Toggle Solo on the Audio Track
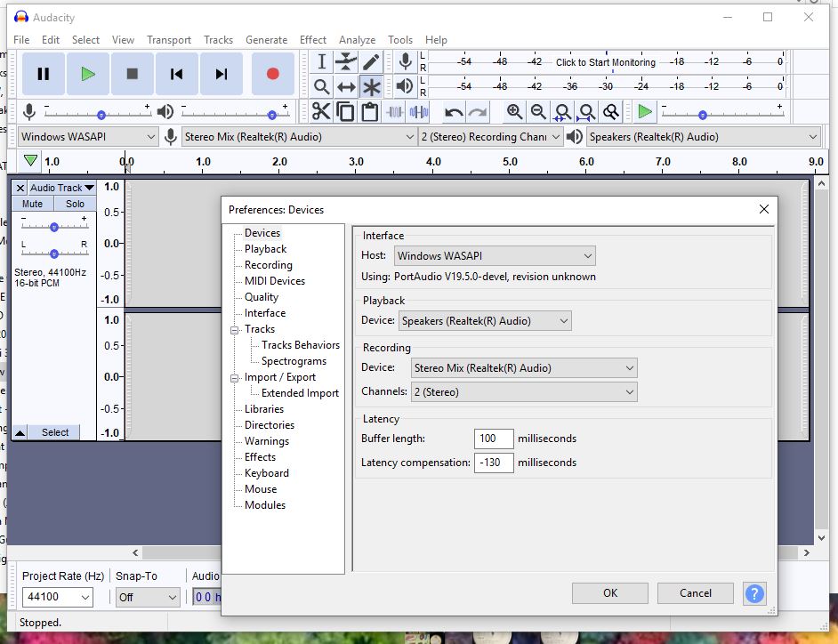838x644 pixels. (x=75, y=204)
